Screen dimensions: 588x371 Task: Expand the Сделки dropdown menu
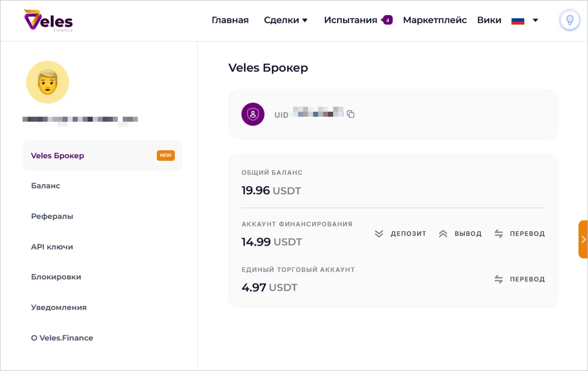(286, 20)
